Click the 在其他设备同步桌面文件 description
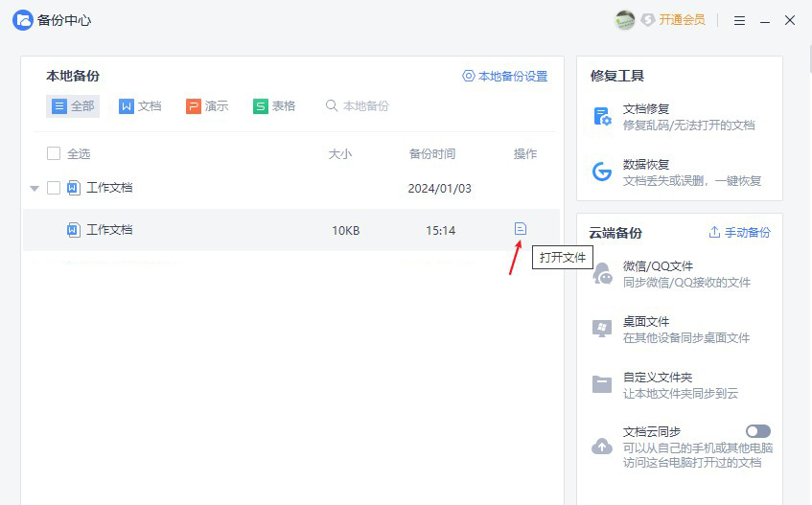Screen dimensions: 812x505 pyautogui.click(x=686, y=338)
